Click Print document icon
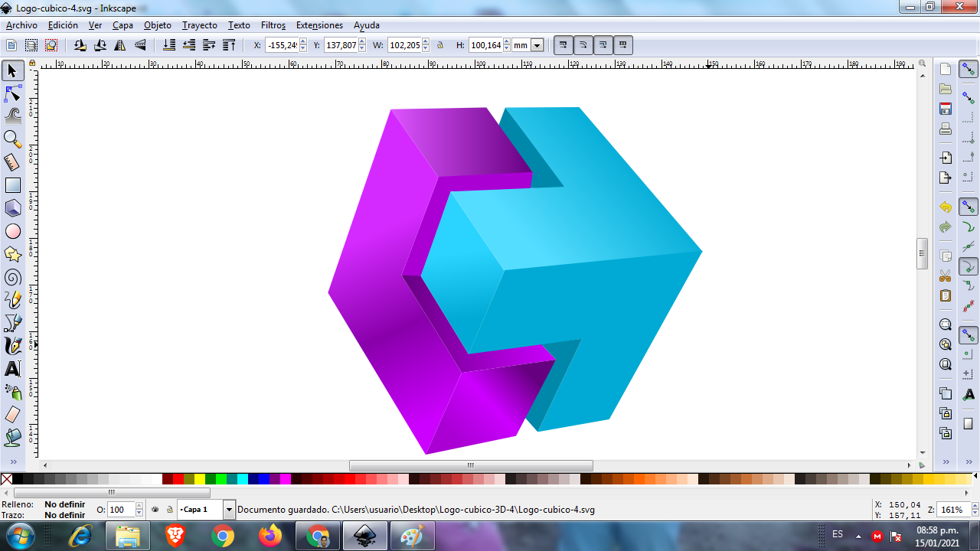The height and width of the screenshot is (551, 980). (x=946, y=129)
